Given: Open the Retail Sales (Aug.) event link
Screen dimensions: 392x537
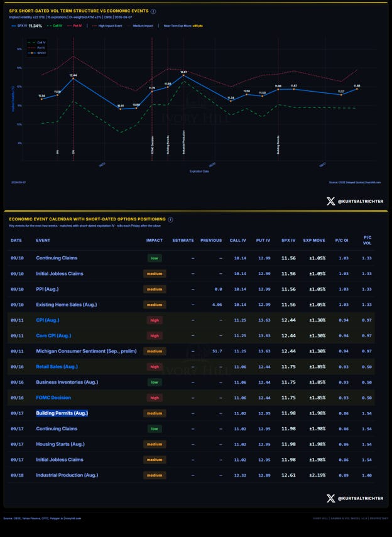Looking at the screenshot, I should (57, 366).
